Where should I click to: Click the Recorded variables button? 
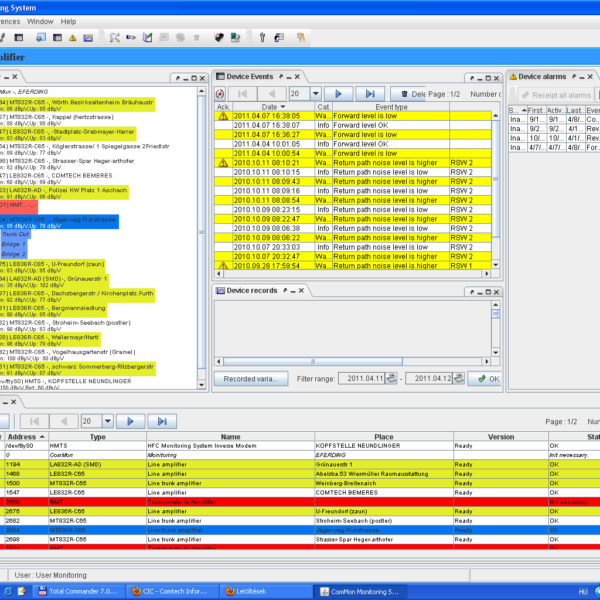click(x=252, y=379)
